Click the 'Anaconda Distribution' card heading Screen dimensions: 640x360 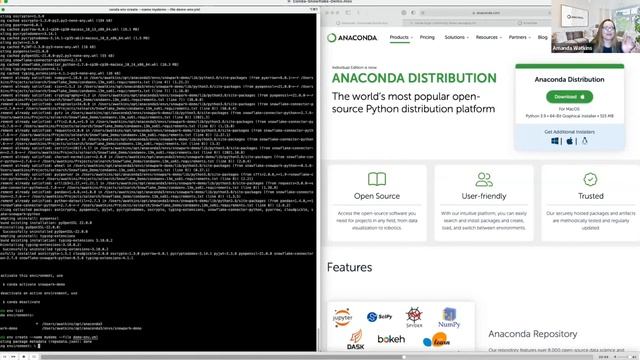click(569, 80)
